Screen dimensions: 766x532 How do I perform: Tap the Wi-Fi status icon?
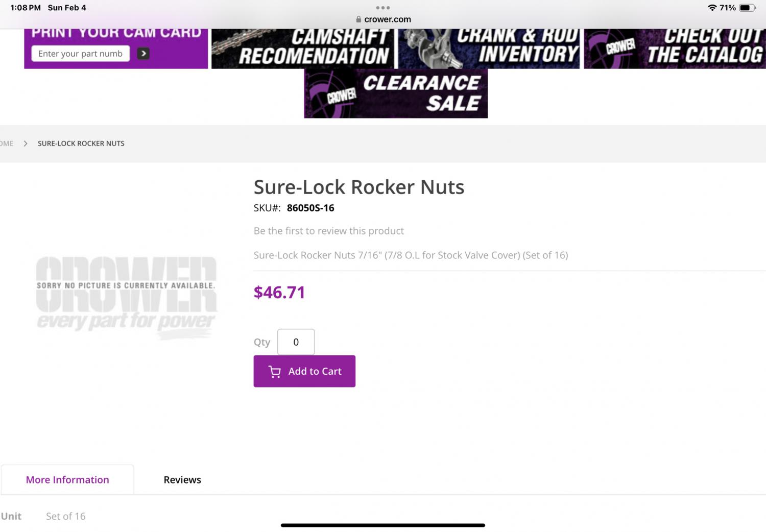click(x=712, y=8)
